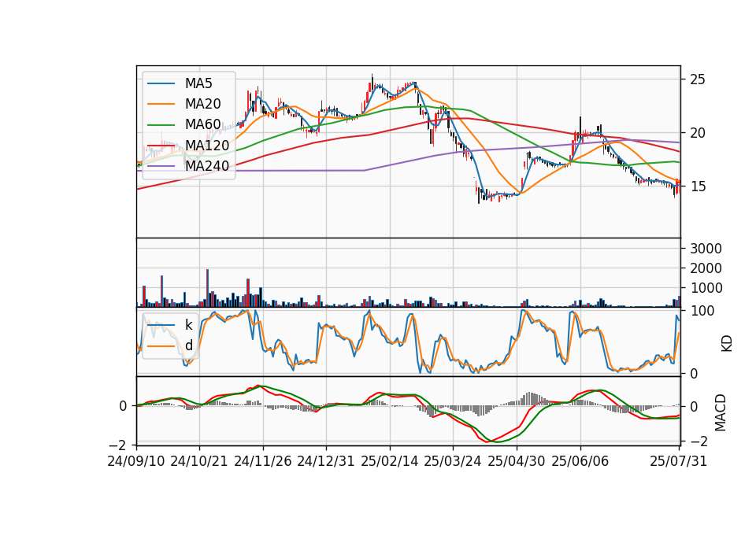The width and height of the screenshot is (756, 543).
Task: Click the MACD axis label
Action: click(x=721, y=412)
